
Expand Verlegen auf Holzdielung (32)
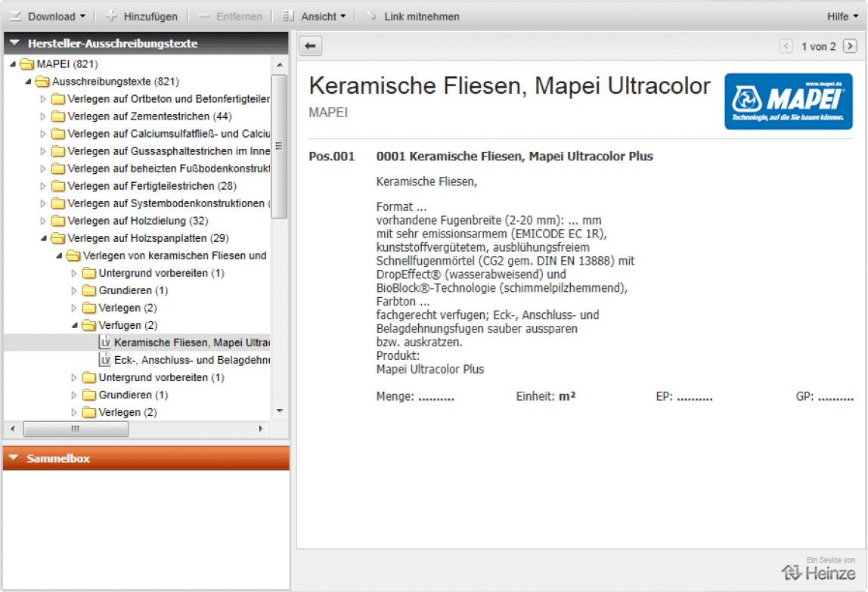pos(43,221)
